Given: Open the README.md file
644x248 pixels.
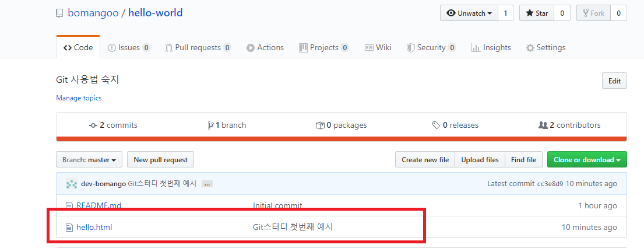Looking at the screenshot, I should pyautogui.click(x=99, y=205).
